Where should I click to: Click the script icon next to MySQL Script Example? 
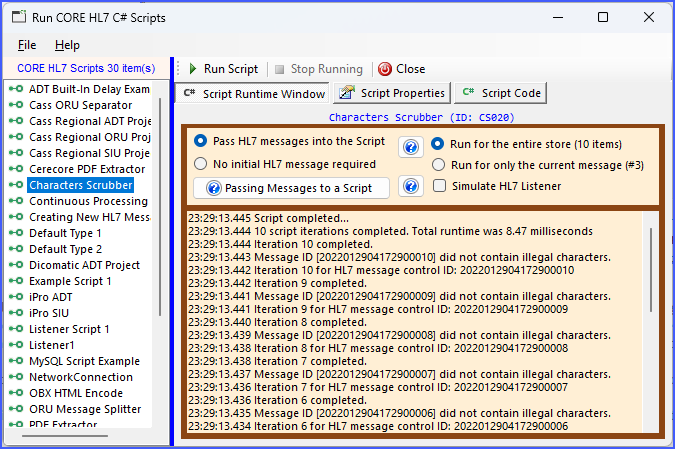pyautogui.click(x=16, y=361)
